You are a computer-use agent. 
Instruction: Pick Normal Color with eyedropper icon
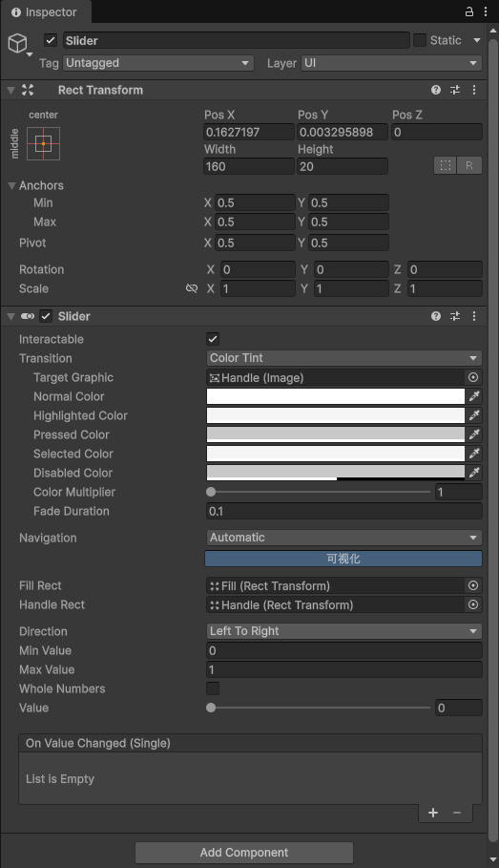(474, 396)
